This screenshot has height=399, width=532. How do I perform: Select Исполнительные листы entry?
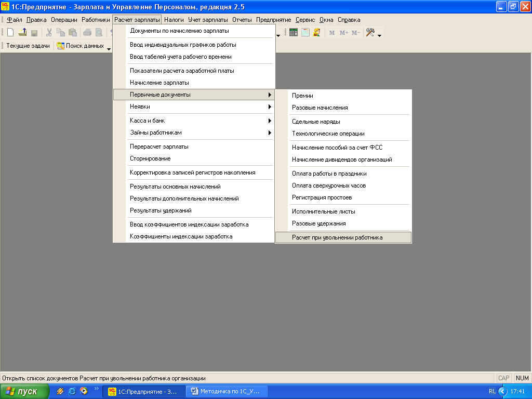point(343,211)
